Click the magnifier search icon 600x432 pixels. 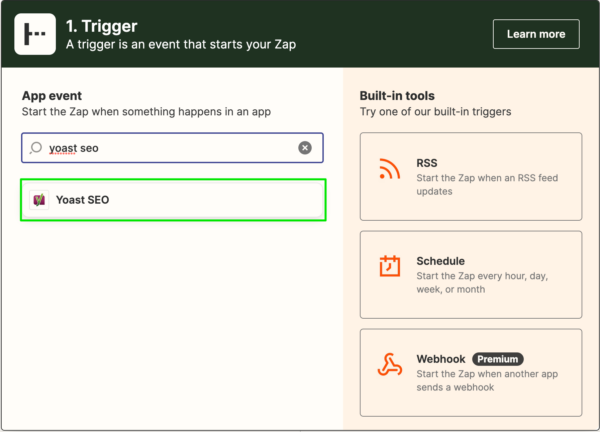tap(36, 148)
